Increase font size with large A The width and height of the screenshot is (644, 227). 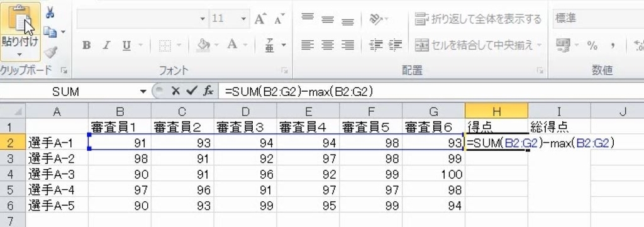coord(260,19)
